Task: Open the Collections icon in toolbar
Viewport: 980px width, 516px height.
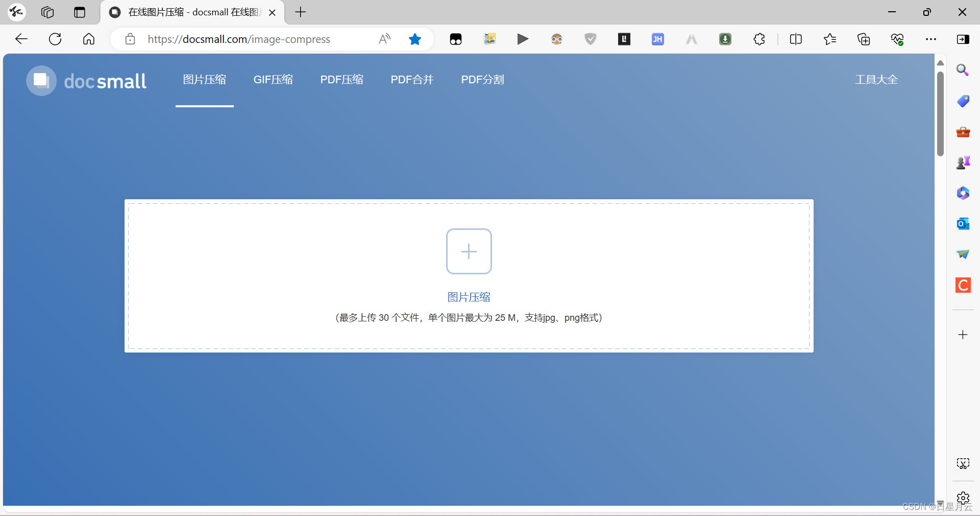Action: (x=864, y=39)
